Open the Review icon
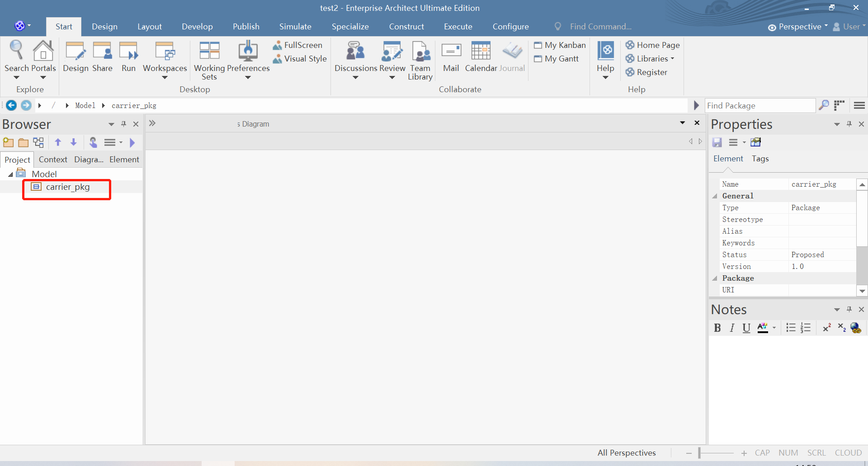Viewport: 868px width, 466px height. coord(392,51)
